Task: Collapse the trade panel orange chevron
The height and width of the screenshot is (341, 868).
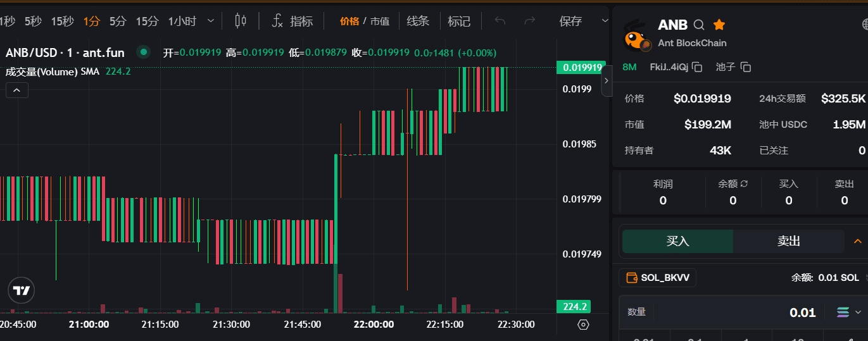Action: coord(859,241)
